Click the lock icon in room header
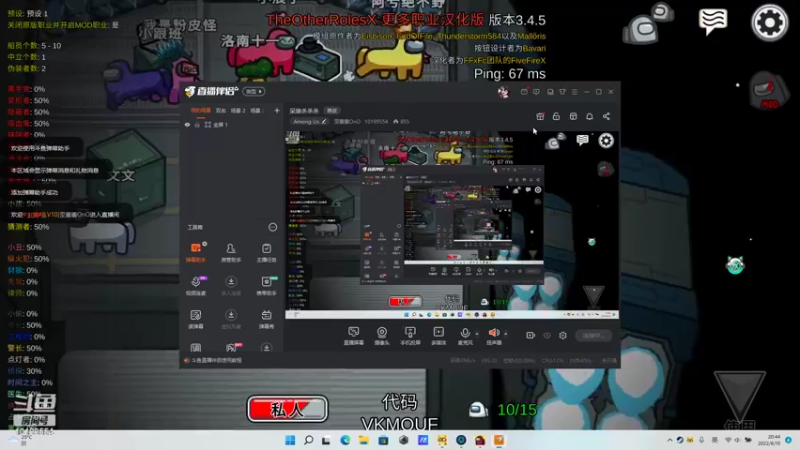The width and height of the screenshot is (800, 450). pos(556,116)
